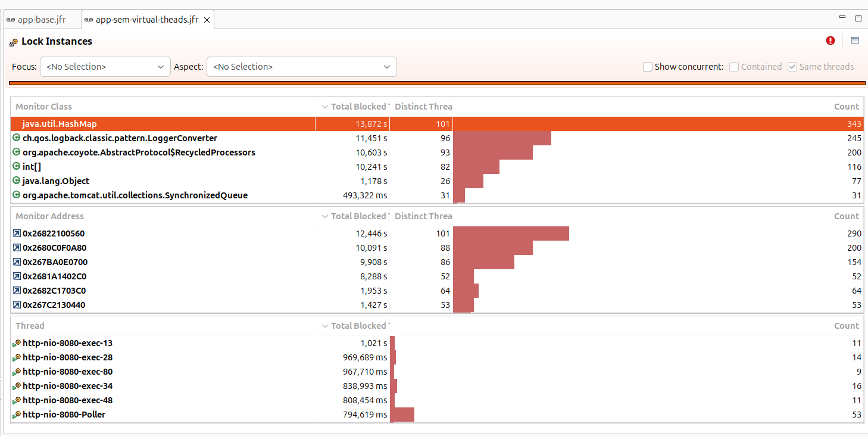Open the Focus dropdown
Viewport: 868px width, 436px height.
point(104,67)
